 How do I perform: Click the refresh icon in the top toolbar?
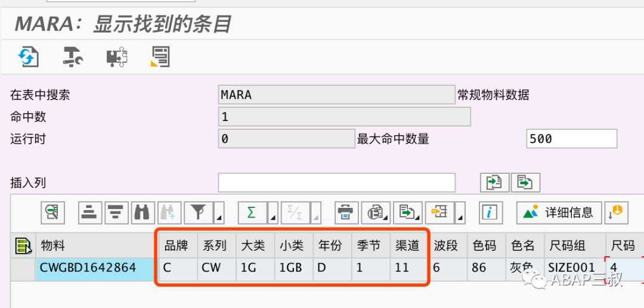(28, 57)
